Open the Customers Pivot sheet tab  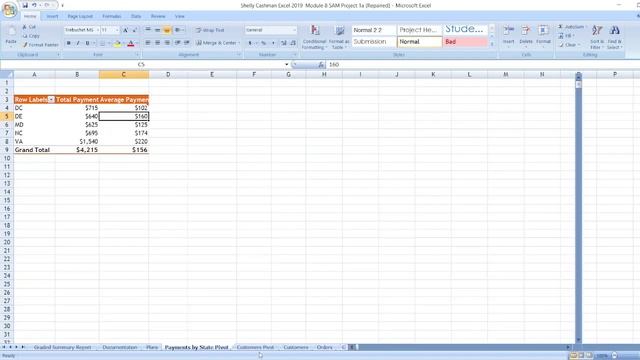pyautogui.click(x=255, y=347)
